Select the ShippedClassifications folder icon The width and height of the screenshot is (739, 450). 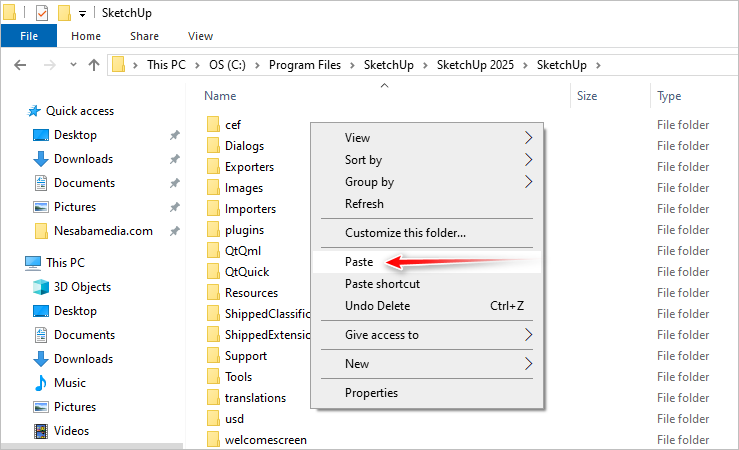coord(213,313)
